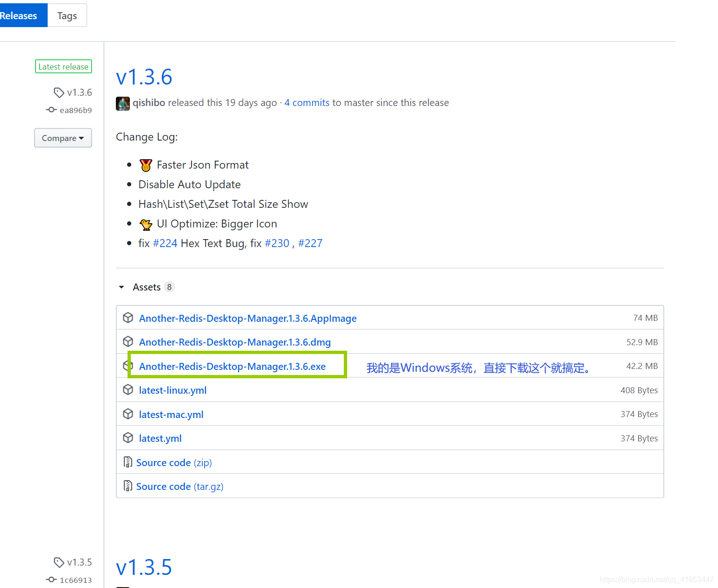Click package icon beside latest-linux.yml
Image resolution: width=718 pixels, height=588 pixels.
click(x=128, y=390)
